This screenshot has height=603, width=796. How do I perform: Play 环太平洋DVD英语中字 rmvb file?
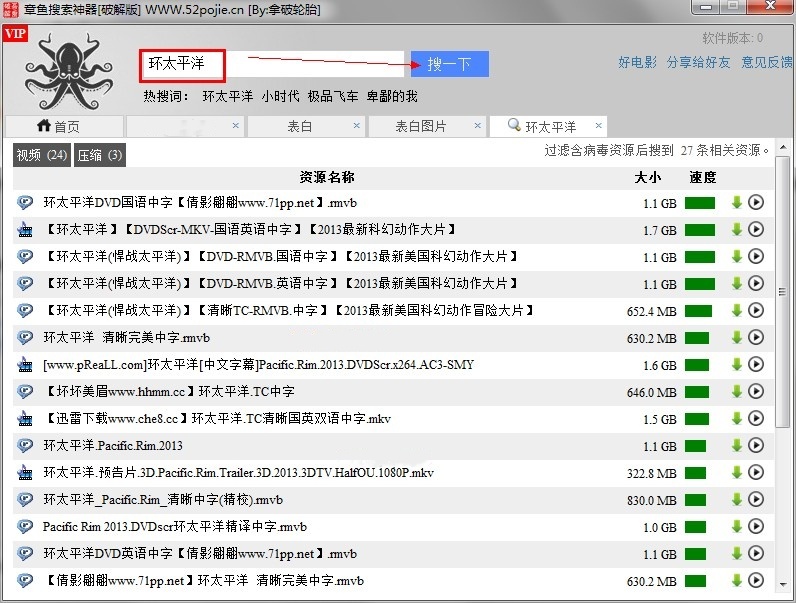coord(756,553)
